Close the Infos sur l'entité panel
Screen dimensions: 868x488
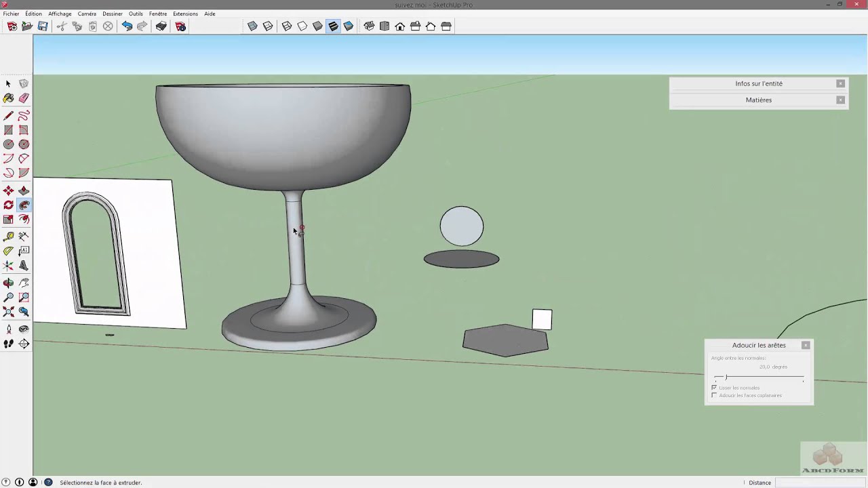point(840,83)
